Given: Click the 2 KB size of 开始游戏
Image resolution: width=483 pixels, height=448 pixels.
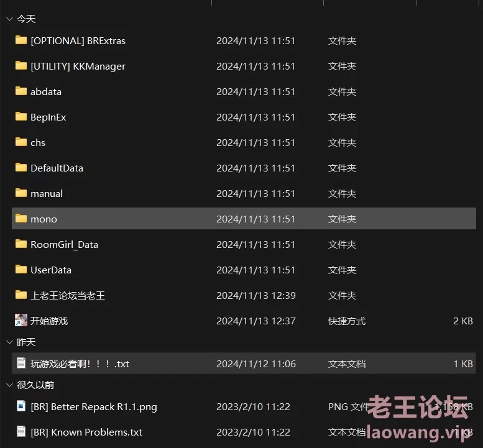Looking at the screenshot, I should [463, 321].
